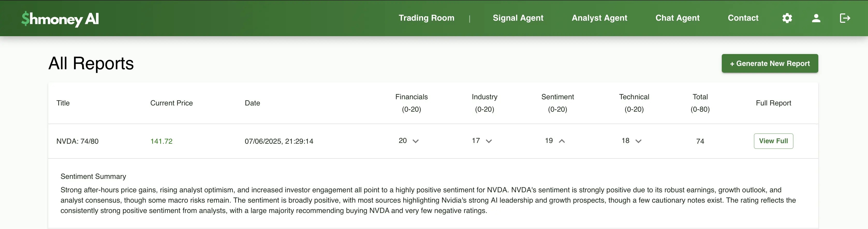
Task: Open the Trading Room page
Action: coord(426,18)
